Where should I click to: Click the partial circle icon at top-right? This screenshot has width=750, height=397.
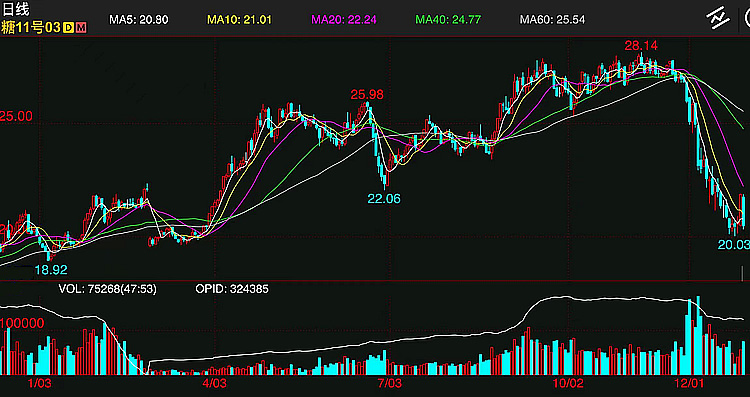746,18
